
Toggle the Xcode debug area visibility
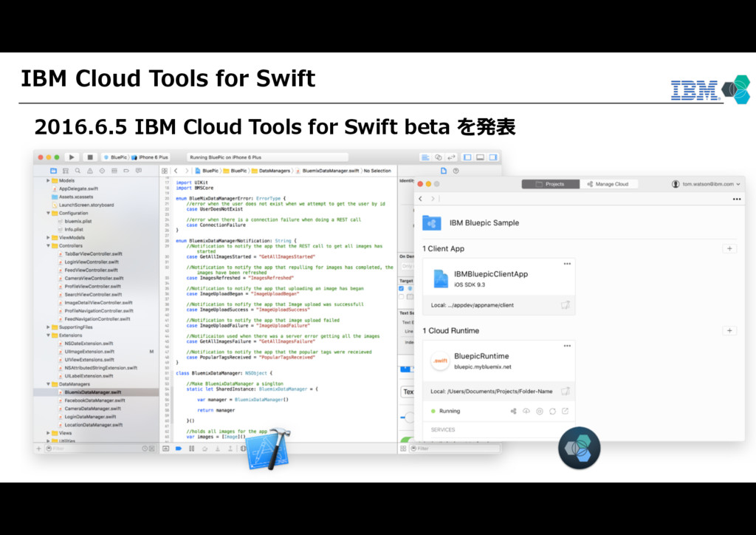(480, 157)
